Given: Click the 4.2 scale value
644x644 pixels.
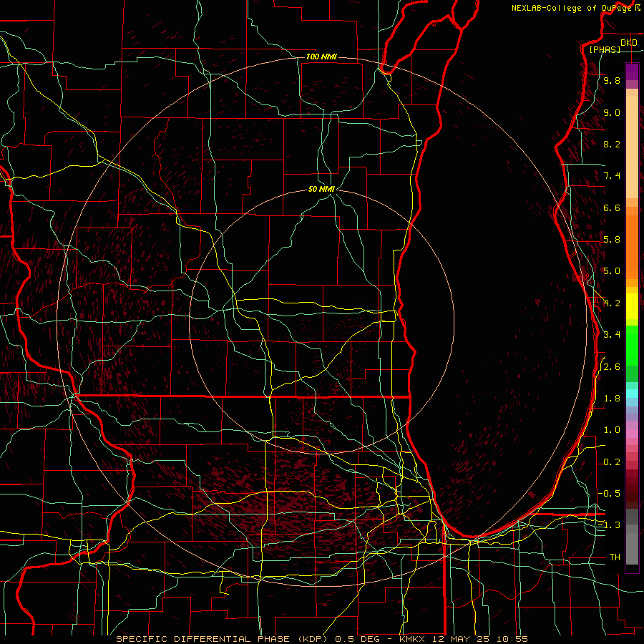Looking at the screenshot, I should (612, 303).
